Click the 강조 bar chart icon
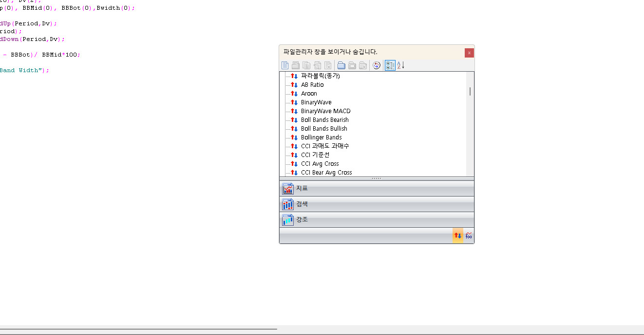 (x=288, y=220)
